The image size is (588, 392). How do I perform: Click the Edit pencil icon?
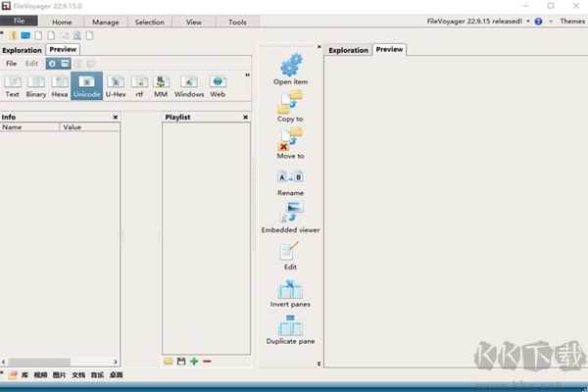tap(289, 251)
